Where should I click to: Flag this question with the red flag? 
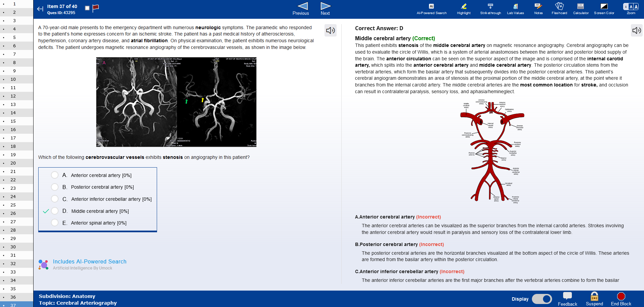coord(96,8)
